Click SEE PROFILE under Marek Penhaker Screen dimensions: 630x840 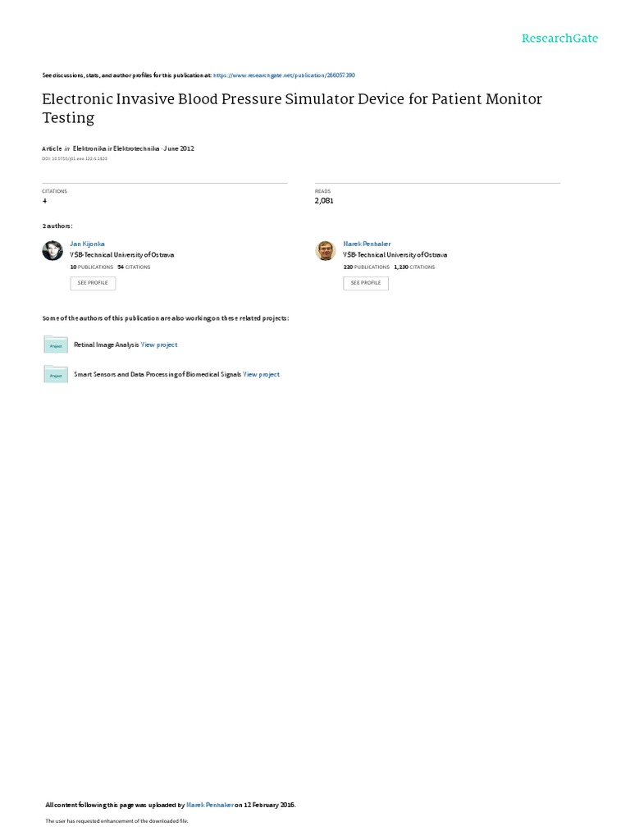[x=366, y=283]
